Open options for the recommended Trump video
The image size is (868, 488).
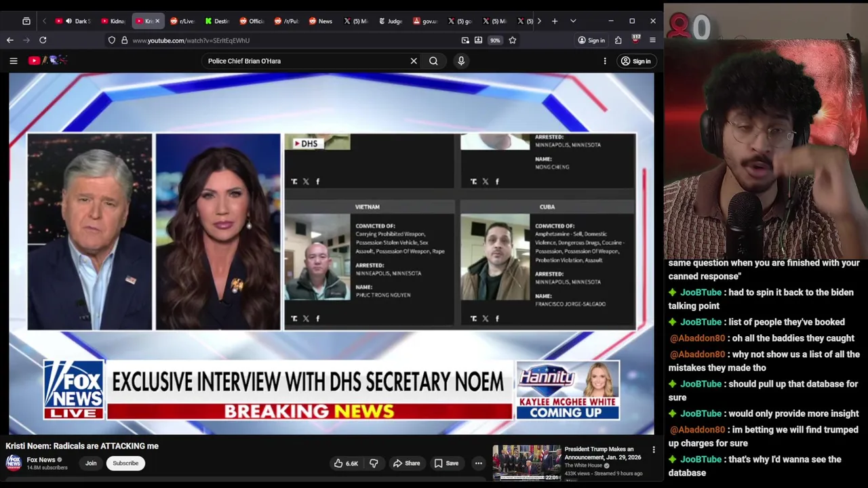click(654, 450)
